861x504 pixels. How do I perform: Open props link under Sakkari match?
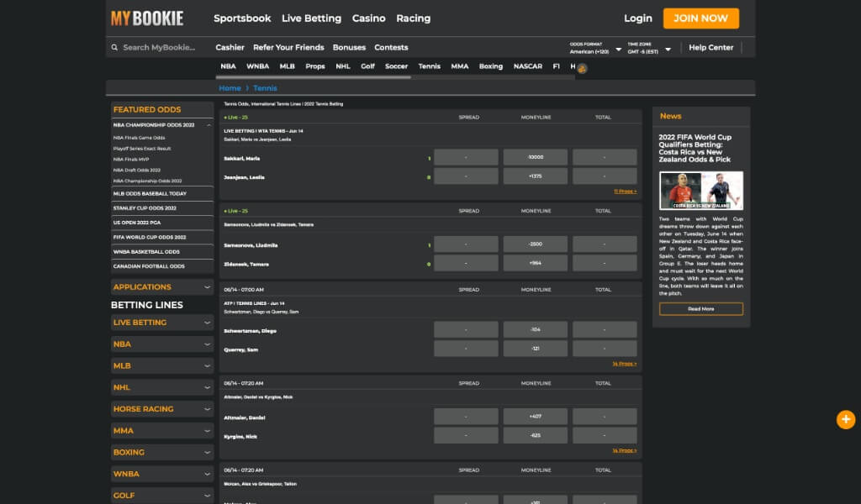[625, 192]
